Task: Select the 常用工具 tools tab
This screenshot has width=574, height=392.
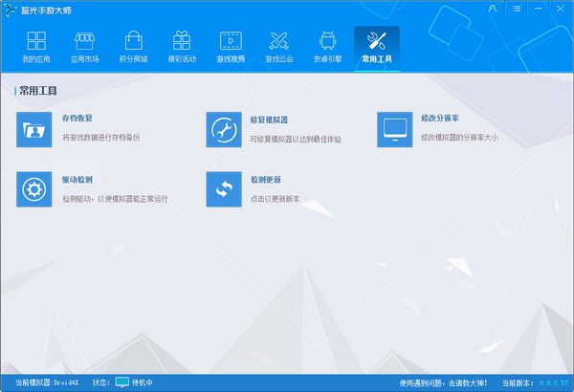Action: tap(376, 48)
